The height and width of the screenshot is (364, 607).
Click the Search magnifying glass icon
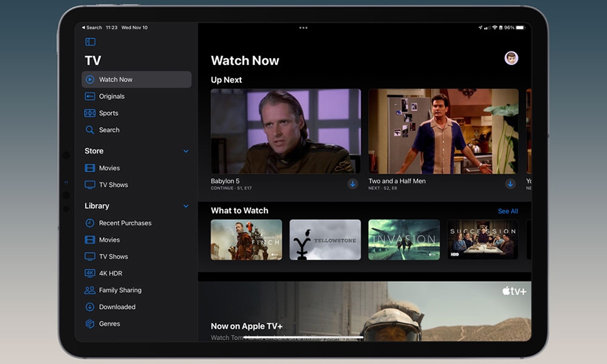(90, 130)
